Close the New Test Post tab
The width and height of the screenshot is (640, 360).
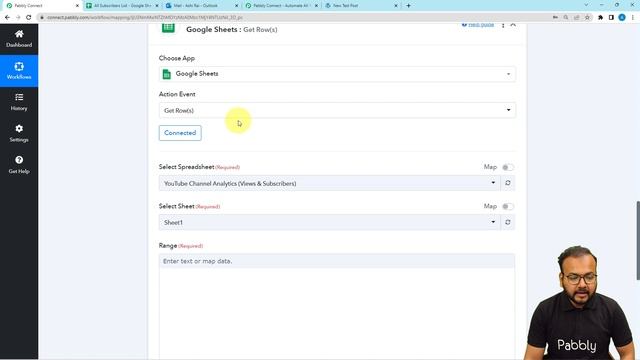tap(396, 6)
